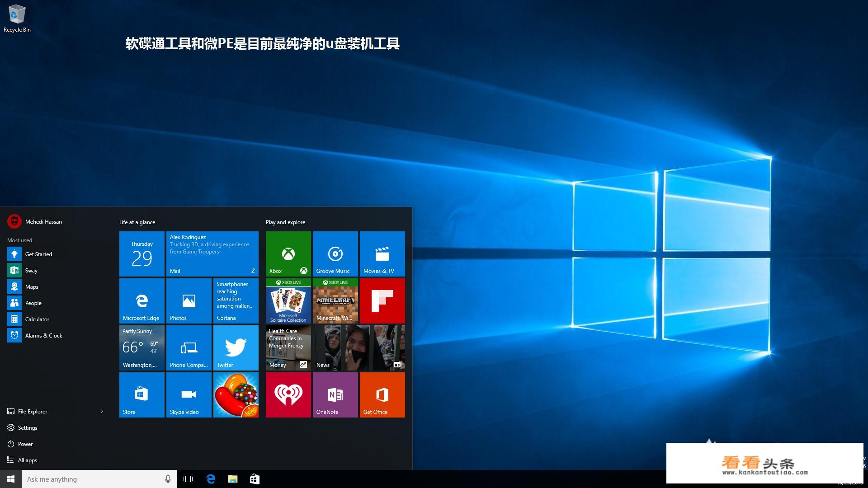Open the Store tile in Start menu
Screen dimensions: 868x488
142,395
